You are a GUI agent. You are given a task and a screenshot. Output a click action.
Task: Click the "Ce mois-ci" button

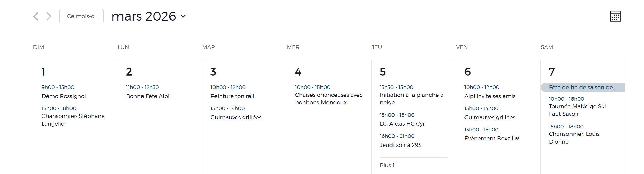[x=81, y=16]
